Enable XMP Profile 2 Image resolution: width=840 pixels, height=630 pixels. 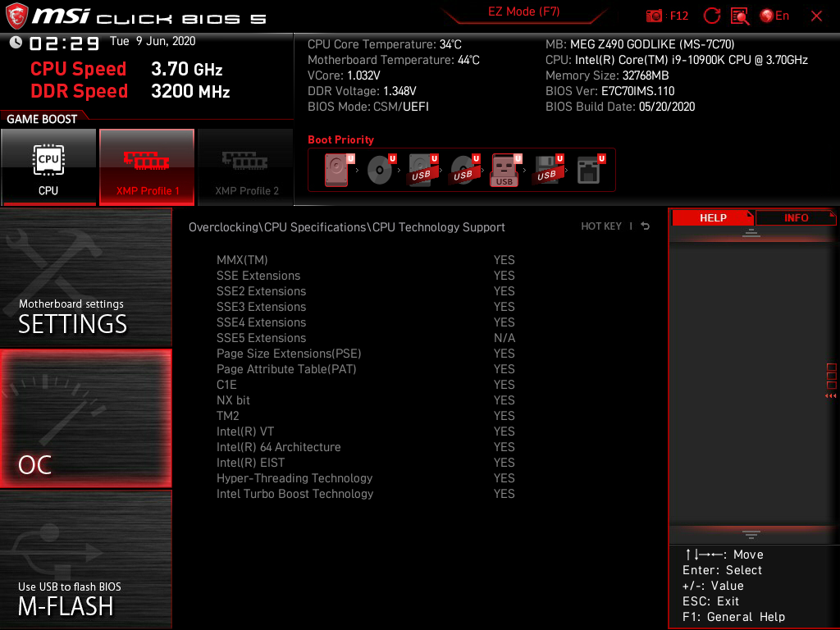tap(246, 167)
